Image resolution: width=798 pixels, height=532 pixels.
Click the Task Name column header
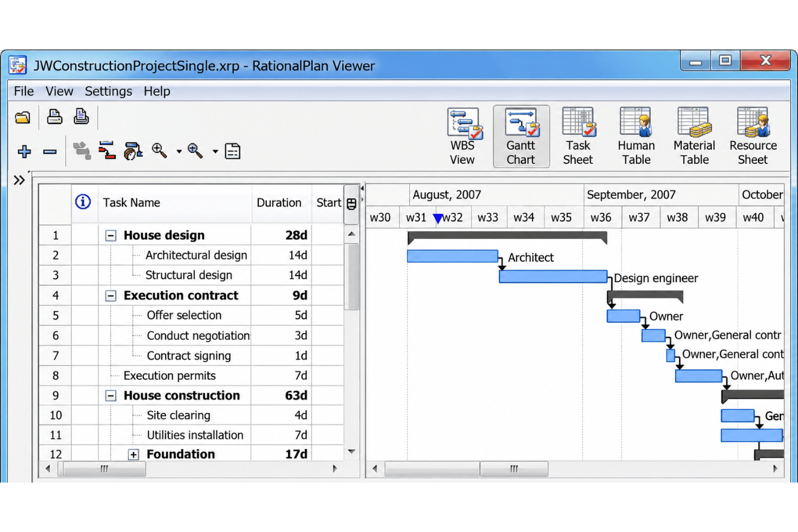tap(175, 203)
